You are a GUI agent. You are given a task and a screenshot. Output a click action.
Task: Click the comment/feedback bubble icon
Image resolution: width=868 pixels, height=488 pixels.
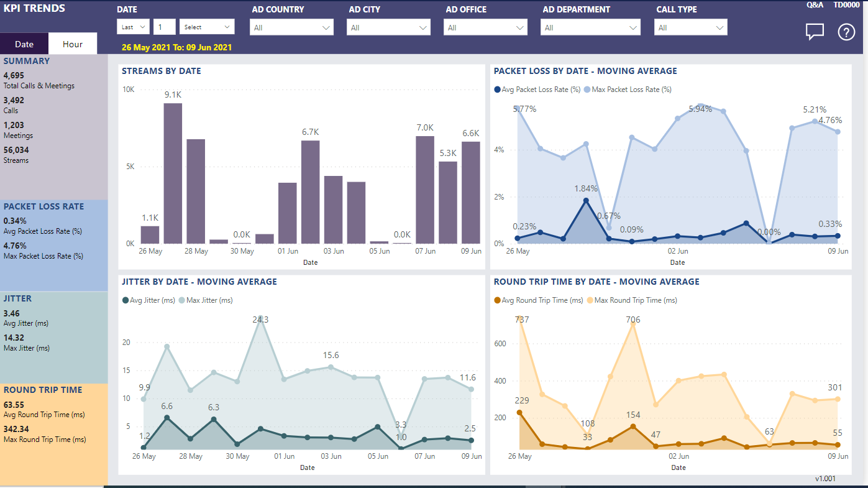pyautogui.click(x=815, y=32)
